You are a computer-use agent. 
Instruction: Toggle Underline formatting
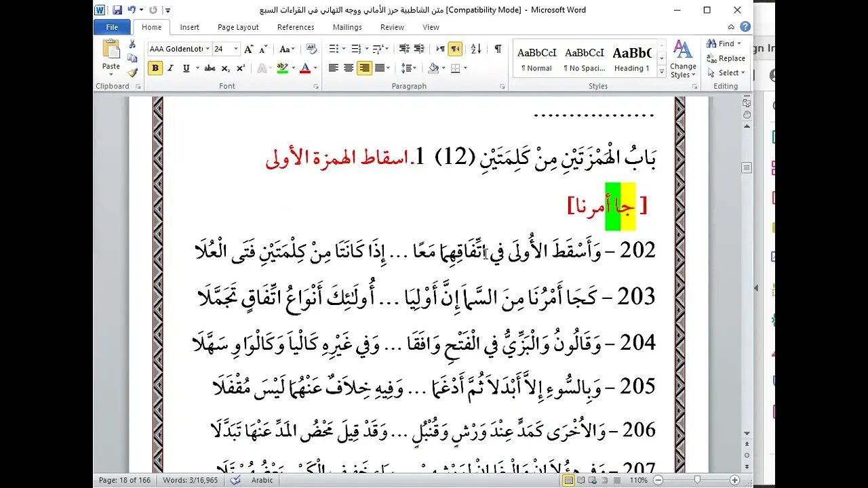point(185,68)
